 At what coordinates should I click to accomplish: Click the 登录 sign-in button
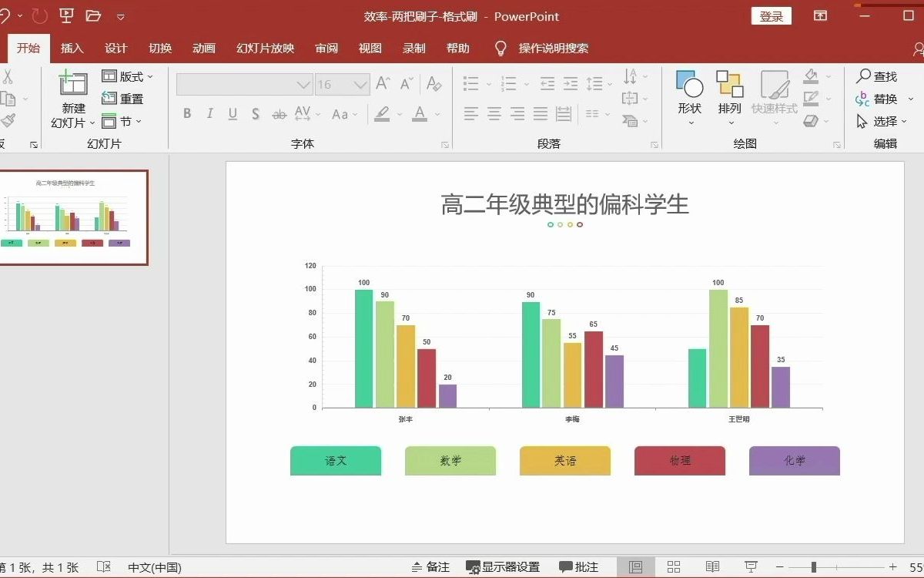(x=771, y=15)
